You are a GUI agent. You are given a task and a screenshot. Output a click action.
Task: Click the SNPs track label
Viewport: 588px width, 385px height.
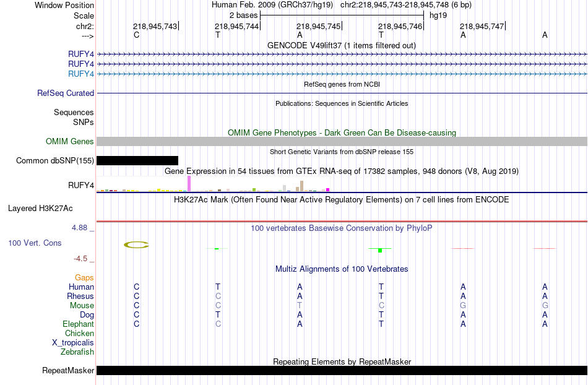[84, 122]
